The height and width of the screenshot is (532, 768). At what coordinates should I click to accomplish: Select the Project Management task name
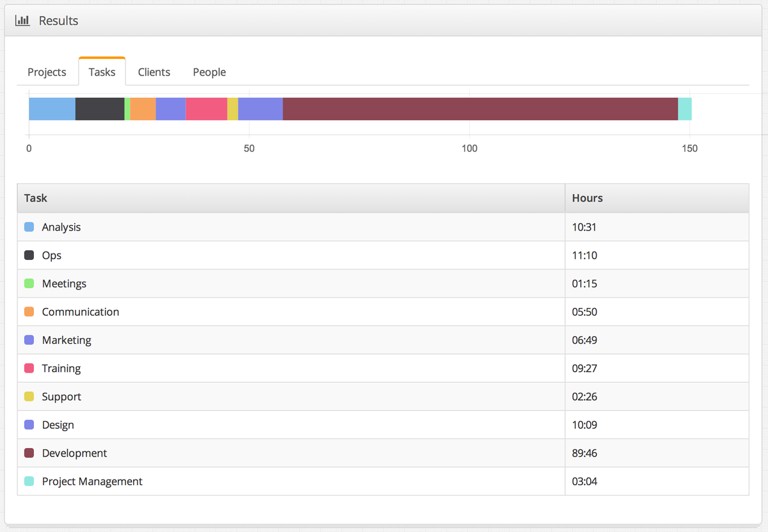92,481
